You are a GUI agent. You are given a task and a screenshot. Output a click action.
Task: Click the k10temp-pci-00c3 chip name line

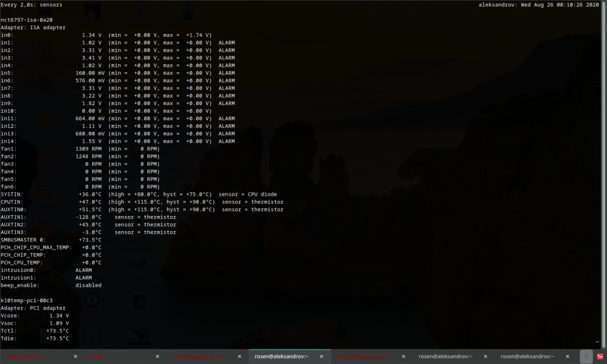click(x=27, y=300)
